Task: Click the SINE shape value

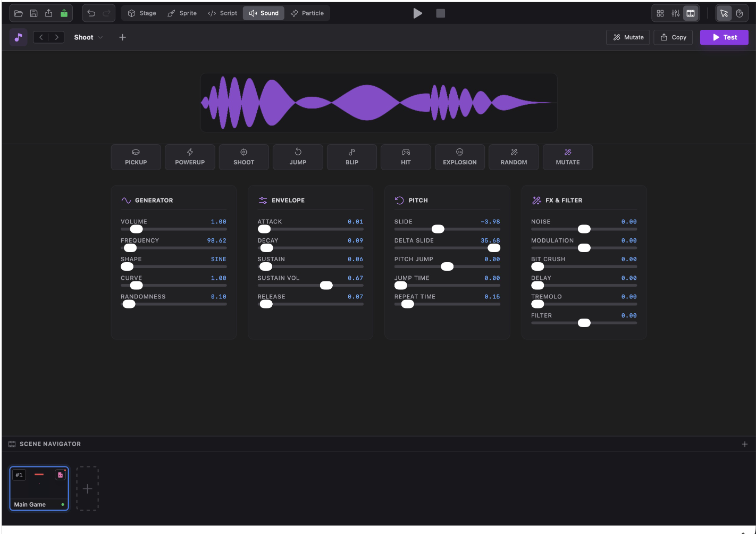Action: (219, 260)
